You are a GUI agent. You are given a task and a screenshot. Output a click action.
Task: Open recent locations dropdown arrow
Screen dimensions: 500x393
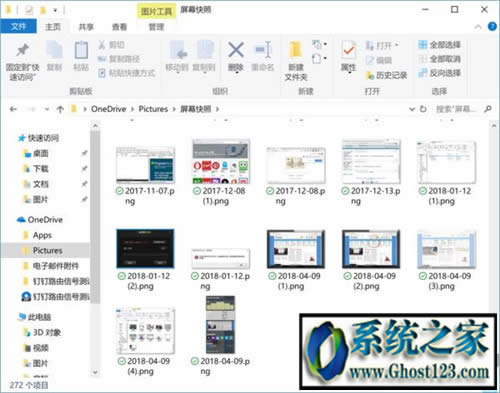coord(47,109)
